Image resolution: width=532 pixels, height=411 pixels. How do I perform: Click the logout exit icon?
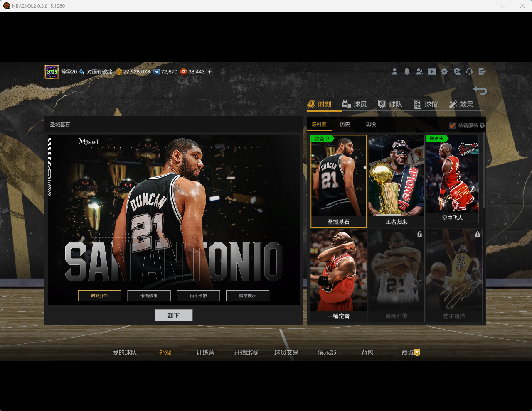point(482,72)
